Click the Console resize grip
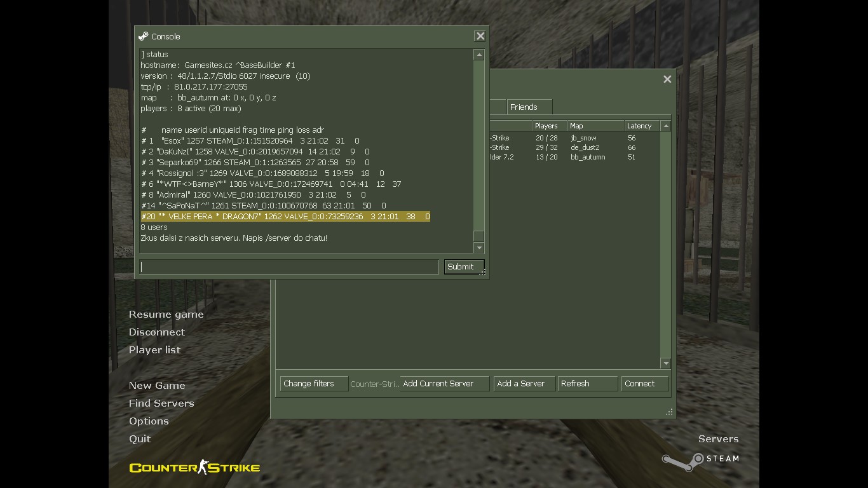868x488 pixels. (483, 273)
